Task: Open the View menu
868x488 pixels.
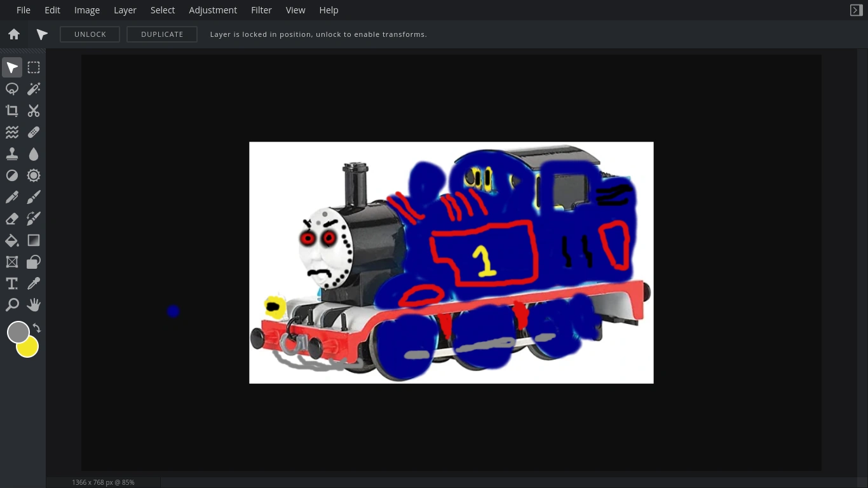Action: click(295, 10)
